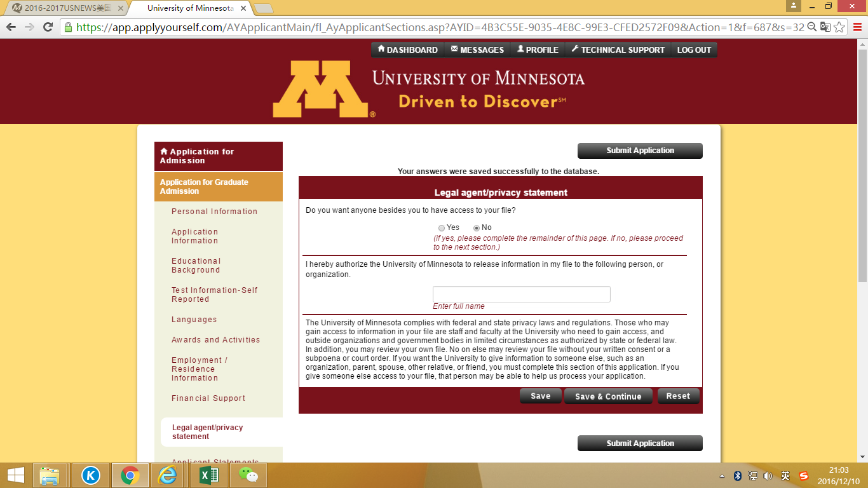868x488 pixels.
Task: Open File Explorer from the taskbar
Action: (x=50, y=475)
